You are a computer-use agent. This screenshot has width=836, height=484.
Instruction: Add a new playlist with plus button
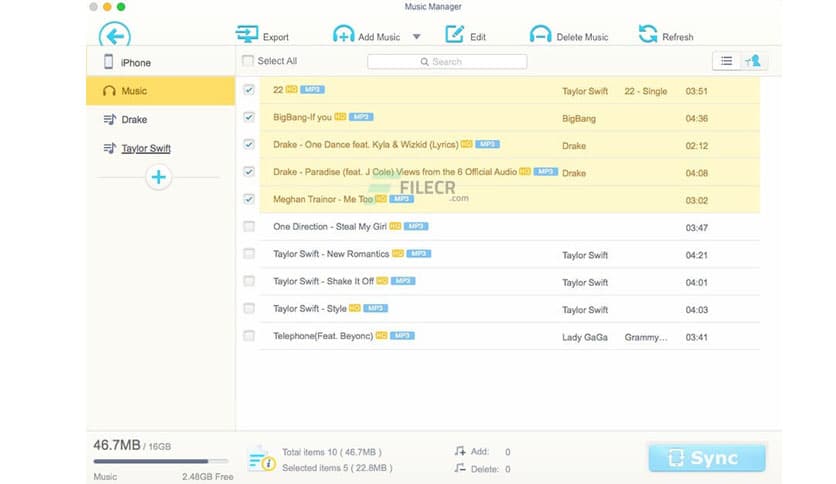click(x=159, y=177)
